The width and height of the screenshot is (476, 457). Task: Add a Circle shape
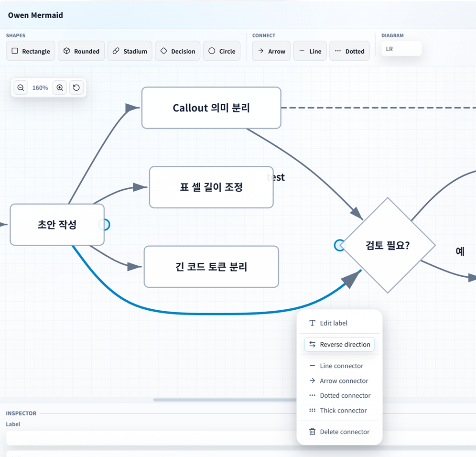(222, 51)
